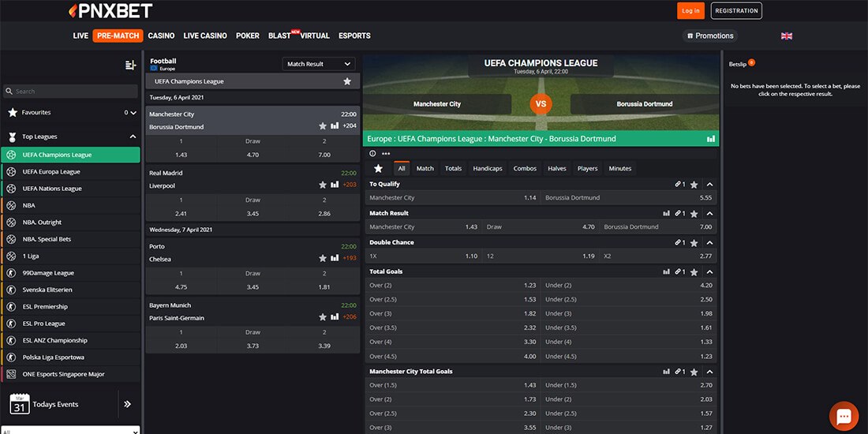
Task: Click the sidebar collapse menu icon
Action: click(131, 65)
